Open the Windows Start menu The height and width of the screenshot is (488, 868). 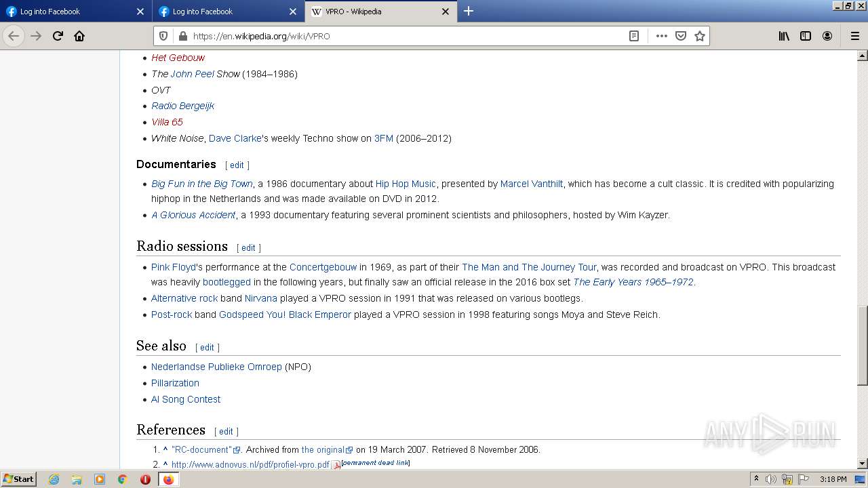click(18, 479)
